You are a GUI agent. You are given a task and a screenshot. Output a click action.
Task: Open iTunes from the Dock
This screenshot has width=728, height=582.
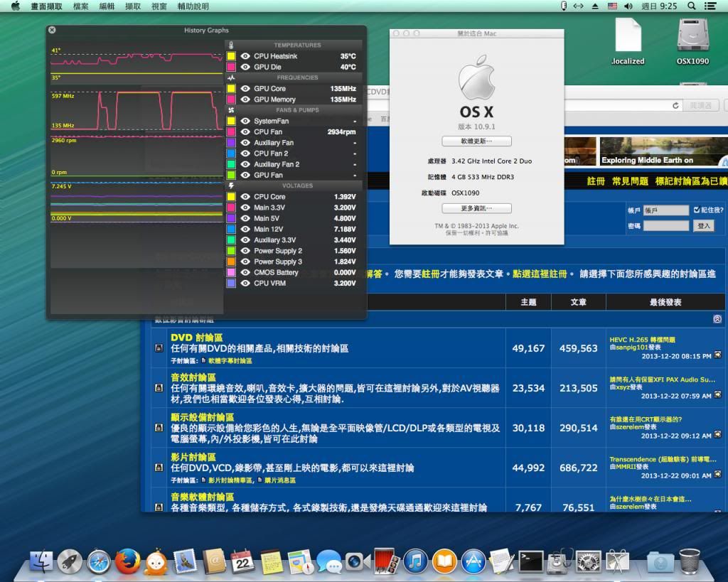click(415, 561)
